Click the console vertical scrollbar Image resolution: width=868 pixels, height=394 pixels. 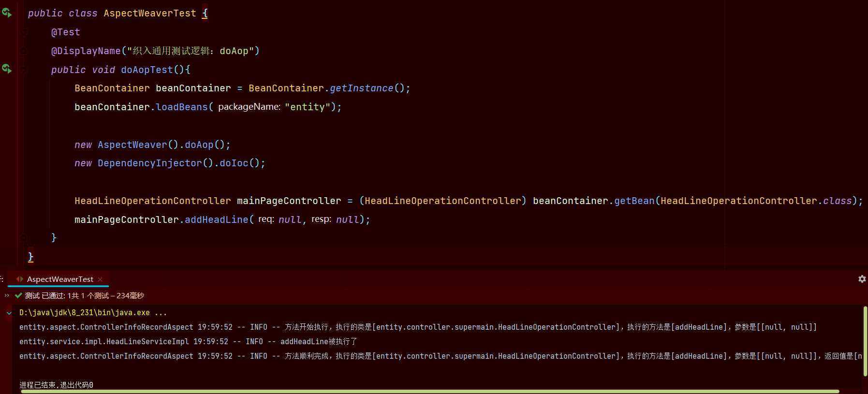(865, 340)
